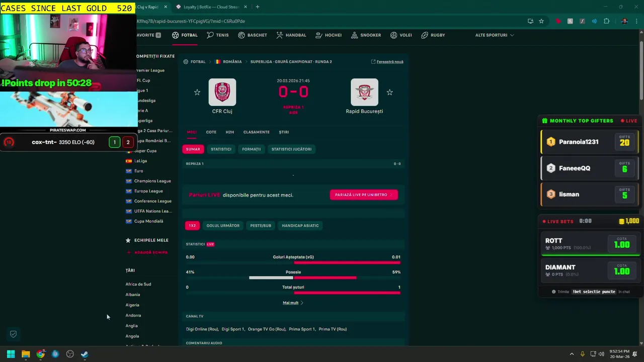The width and height of the screenshot is (644, 362).
Task: Open the Snooker sport section
Action: point(366,35)
